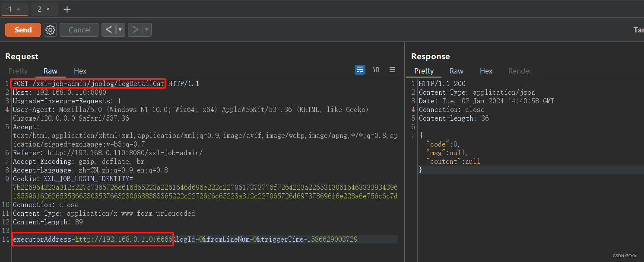Close Repeater tab 1

19,9
